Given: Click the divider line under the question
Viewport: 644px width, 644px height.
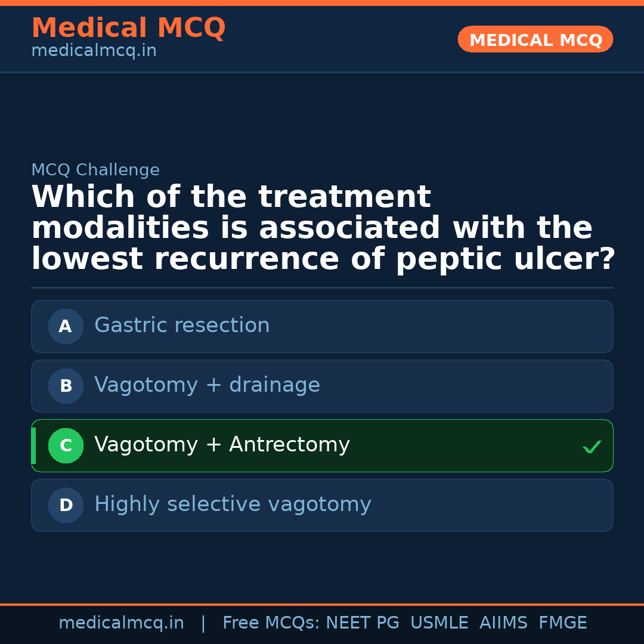Looking at the screenshot, I should [322, 288].
